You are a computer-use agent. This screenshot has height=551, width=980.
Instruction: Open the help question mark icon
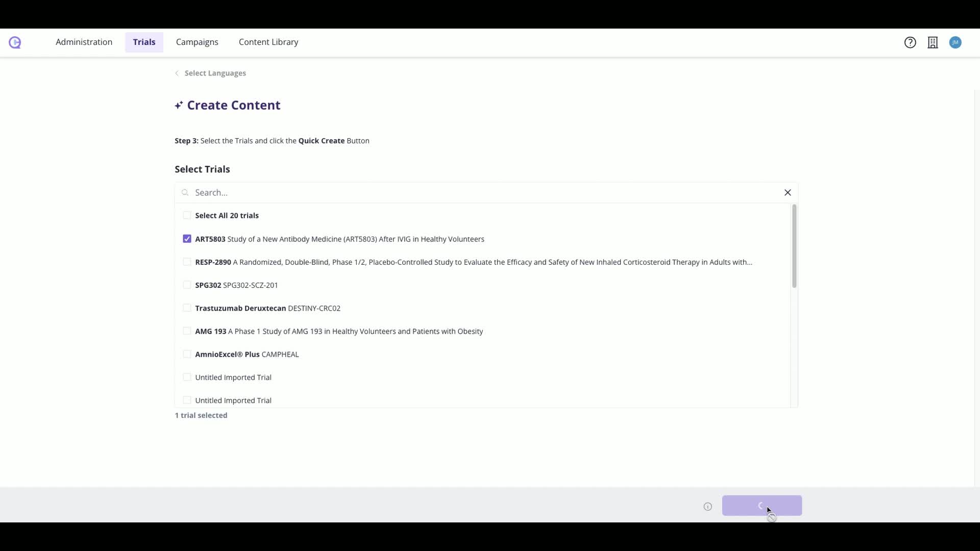click(x=910, y=42)
